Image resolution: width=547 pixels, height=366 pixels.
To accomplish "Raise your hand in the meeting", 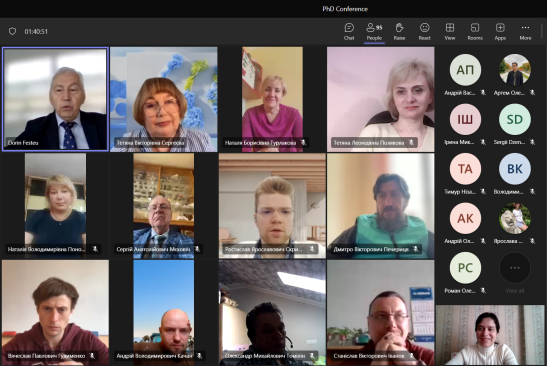I will [x=399, y=31].
